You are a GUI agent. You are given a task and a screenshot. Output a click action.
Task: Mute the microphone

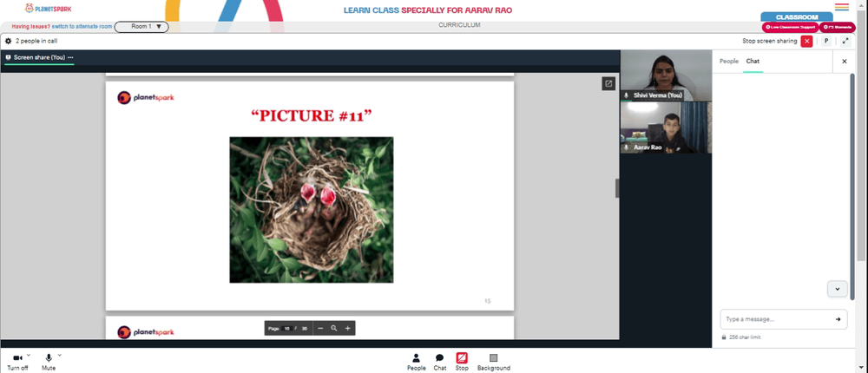(x=49, y=362)
